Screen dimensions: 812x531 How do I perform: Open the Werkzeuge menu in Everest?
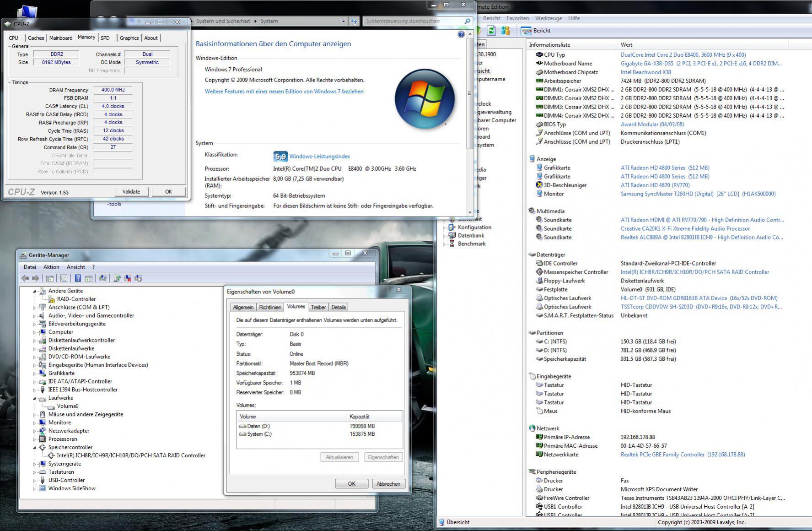(x=549, y=18)
